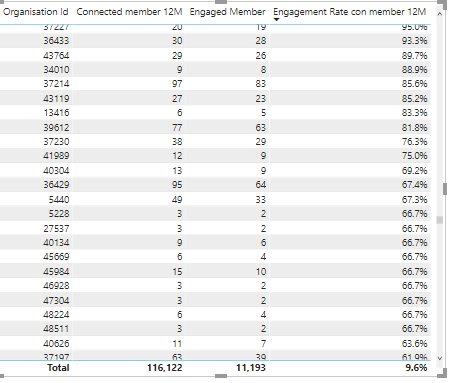Screen dimensions: 450x383
Task: Select organisation 34010 cell
Action: click(x=56, y=70)
